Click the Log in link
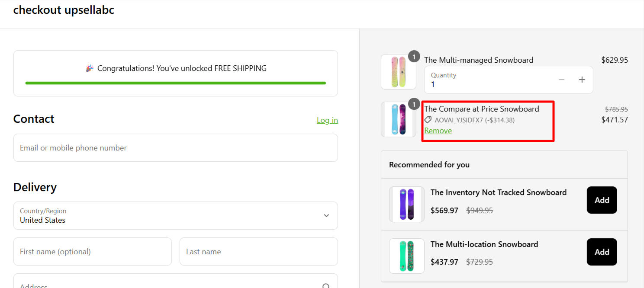The image size is (644, 288). tap(327, 120)
